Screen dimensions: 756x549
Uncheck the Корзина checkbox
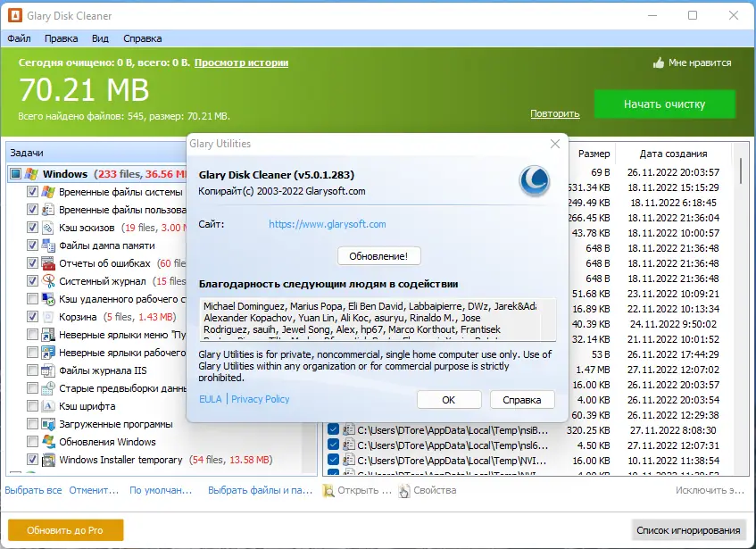(32, 317)
